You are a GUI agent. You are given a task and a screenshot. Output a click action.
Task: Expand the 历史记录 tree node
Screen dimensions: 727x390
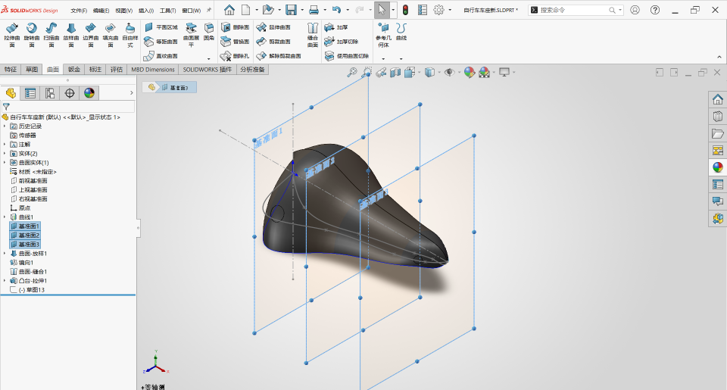[x=5, y=126]
